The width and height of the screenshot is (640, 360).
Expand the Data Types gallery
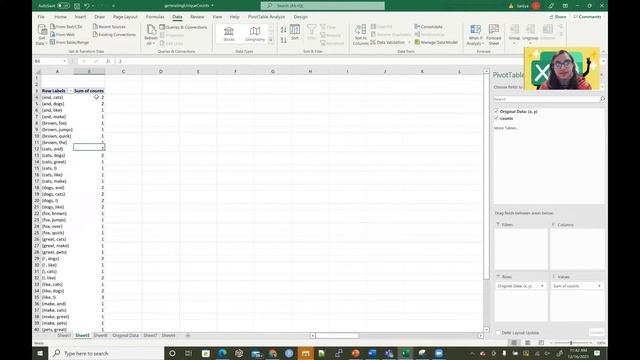271,40
